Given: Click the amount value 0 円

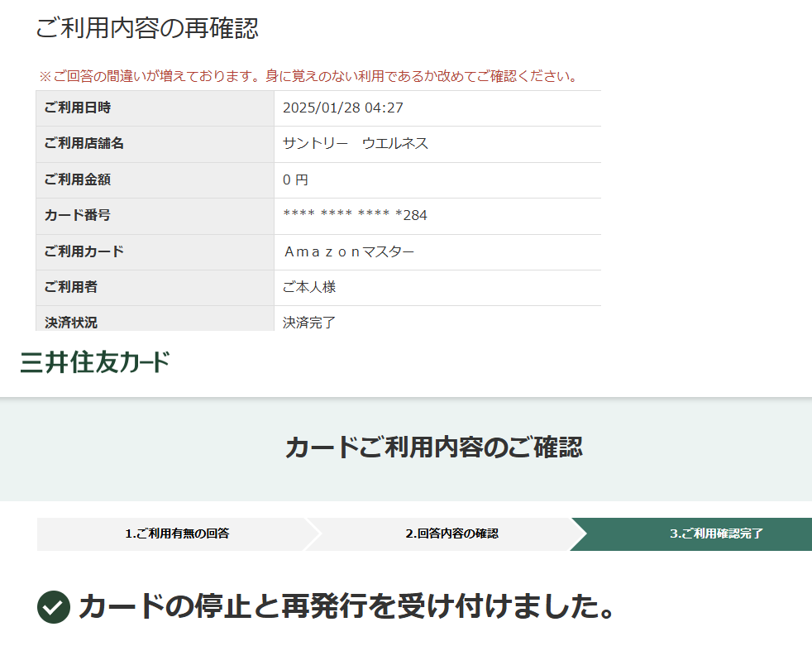Looking at the screenshot, I should click(295, 179).
